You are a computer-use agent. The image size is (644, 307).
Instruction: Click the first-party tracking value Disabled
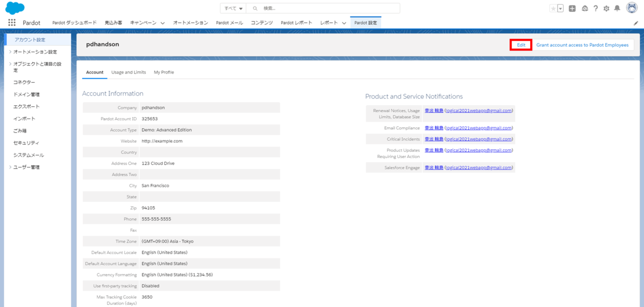150,286
